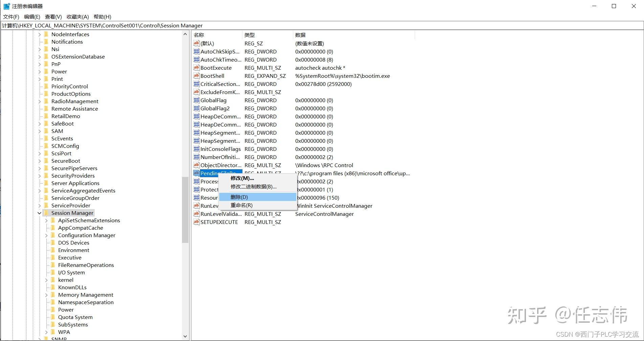644x341 pixels.
Task: Select Memory Management under Session Manager
Action: pyautogui.click(x=86, y=295)
